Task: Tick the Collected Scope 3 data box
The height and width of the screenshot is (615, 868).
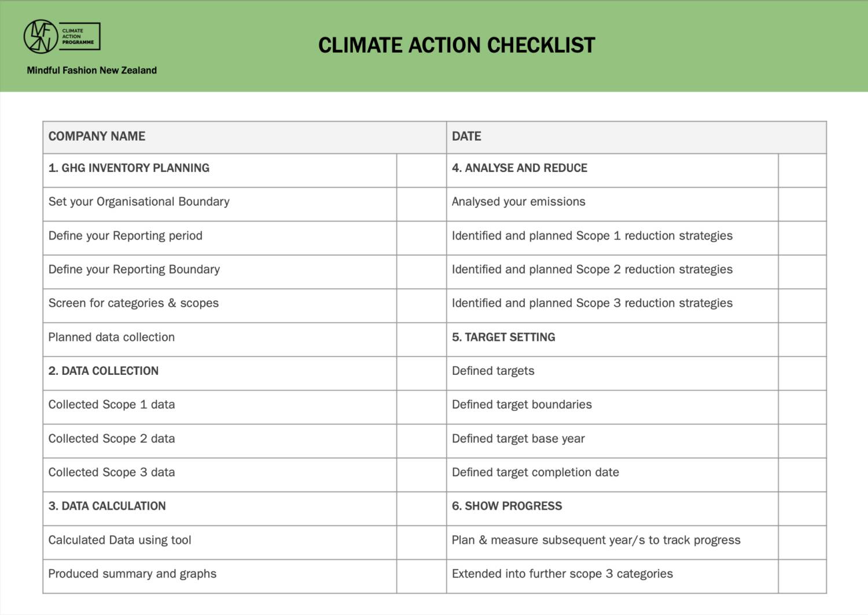Action: point(421,475)
